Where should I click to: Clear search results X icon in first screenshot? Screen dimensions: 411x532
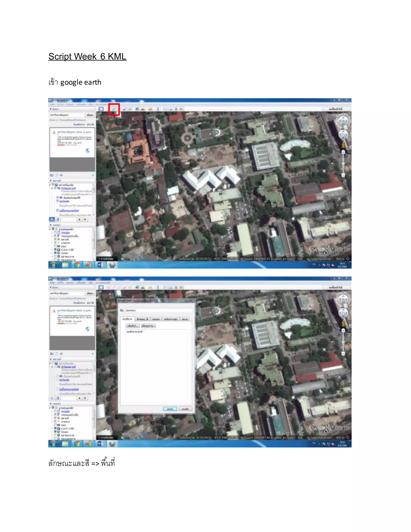pos(93,175)
